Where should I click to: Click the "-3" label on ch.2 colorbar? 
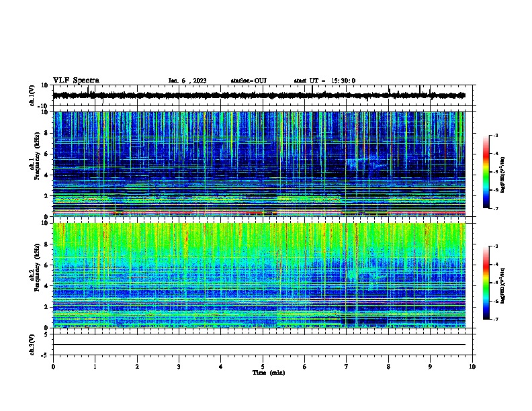click(495, 246)
